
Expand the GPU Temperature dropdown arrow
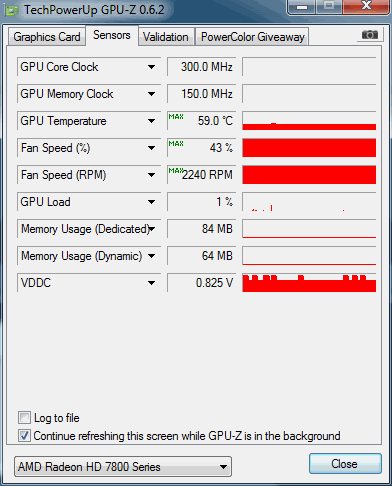(x=152, y=121)
